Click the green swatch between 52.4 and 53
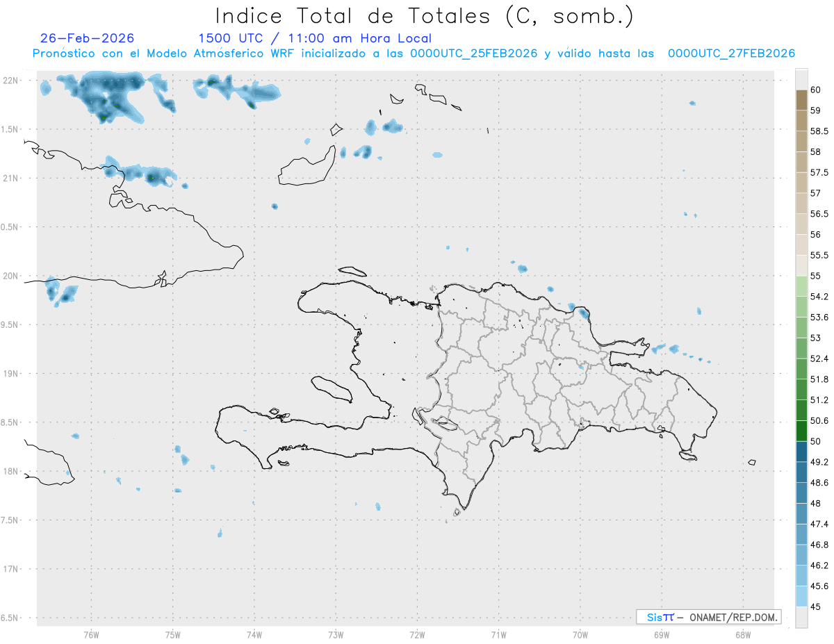The width and height of the screenshot is (834, 644). point(801,348)
